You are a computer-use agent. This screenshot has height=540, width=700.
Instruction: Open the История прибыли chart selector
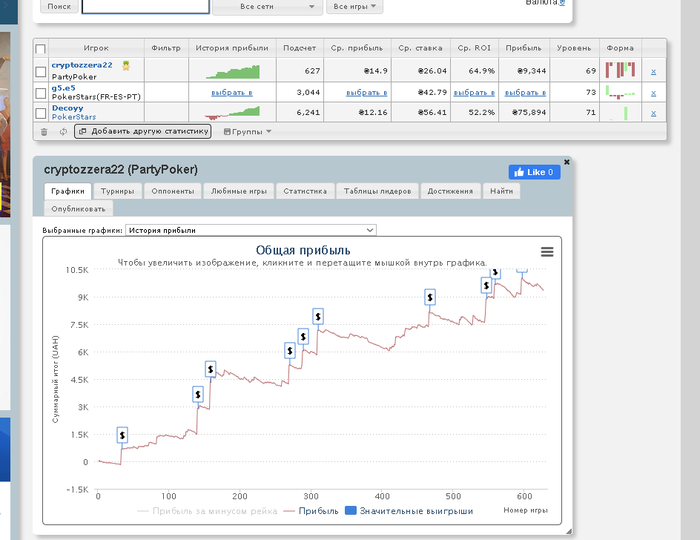[251, 230]
